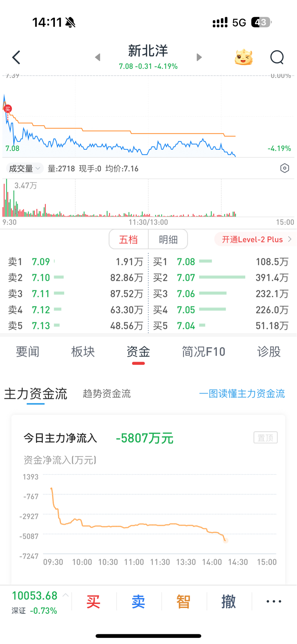This screenshot has width=297, height=644.
Task: Select the 五档 toggle
Action: [129, 239]
